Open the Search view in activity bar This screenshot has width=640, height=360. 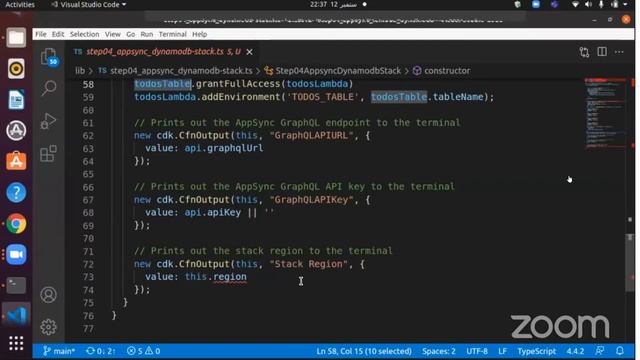49,88
